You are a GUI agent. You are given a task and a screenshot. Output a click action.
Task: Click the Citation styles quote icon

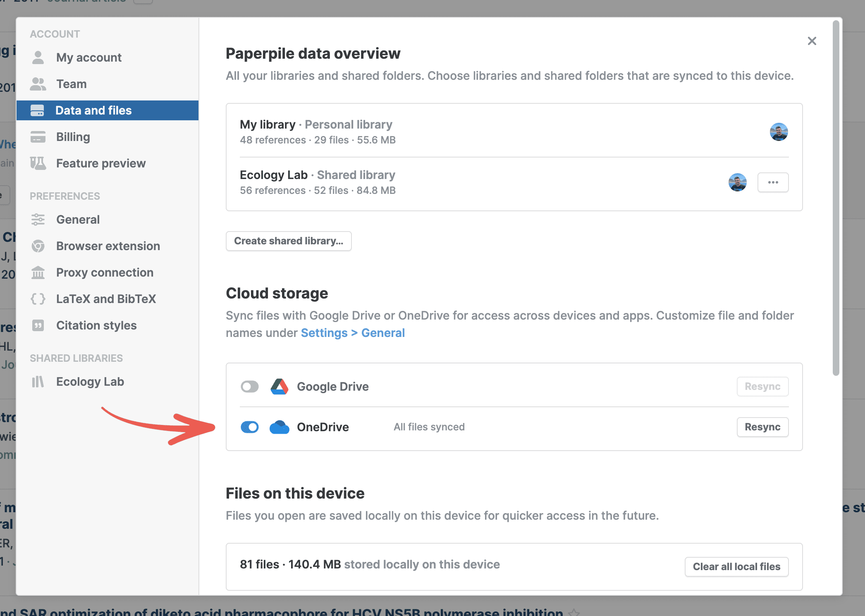click(38, 325)
